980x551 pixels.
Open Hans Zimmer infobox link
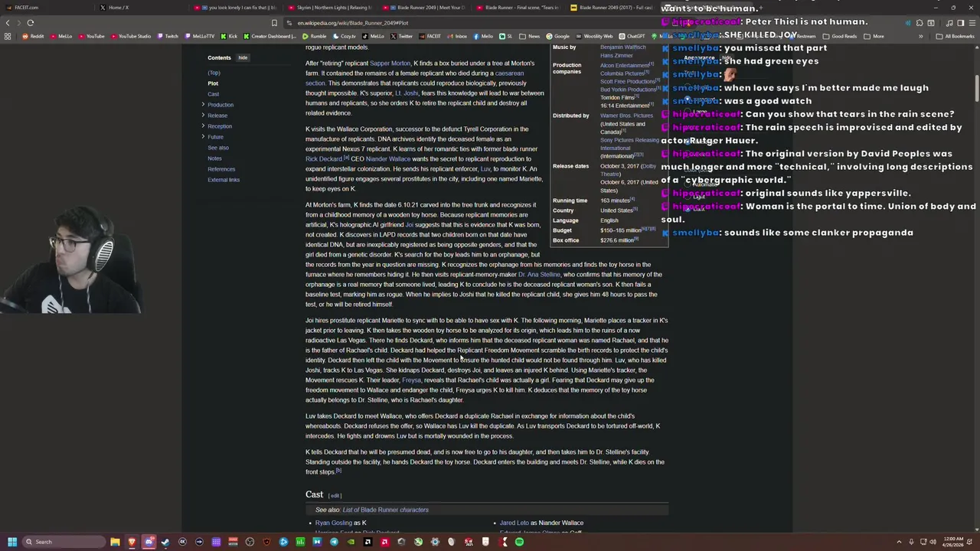pyautogui.click(x=616, y=56)
